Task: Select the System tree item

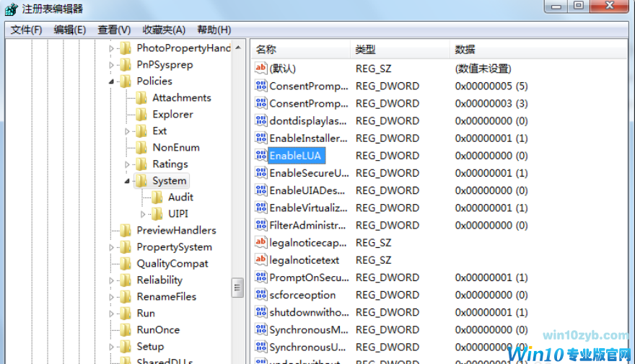Action: click(x=170, y=181)
